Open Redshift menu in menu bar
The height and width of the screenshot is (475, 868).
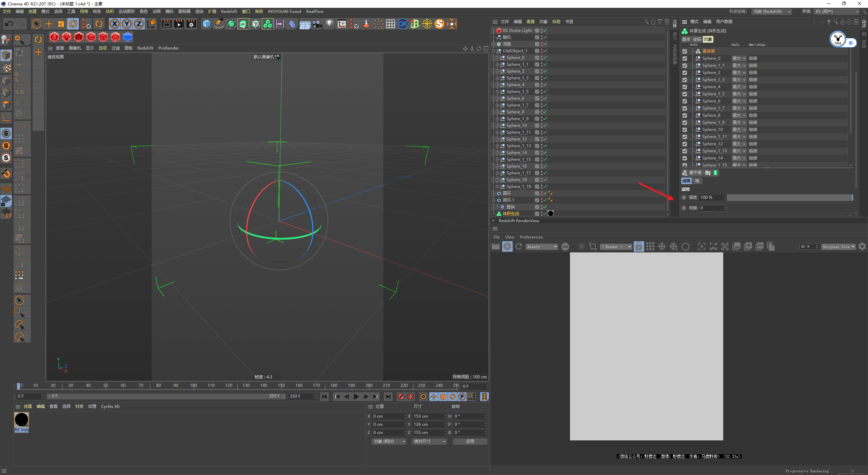point(229,12)
